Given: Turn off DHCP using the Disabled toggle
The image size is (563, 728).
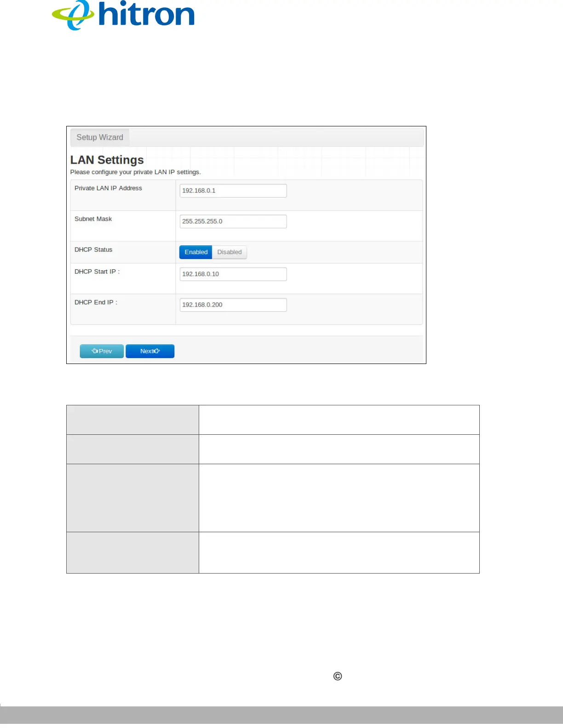Looking at the screenshot, I should [230, 252].
